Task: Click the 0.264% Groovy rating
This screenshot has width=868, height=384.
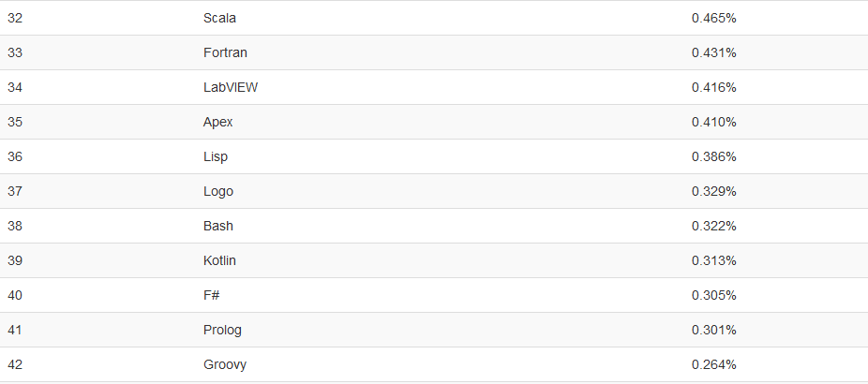Action: [714, 364]
